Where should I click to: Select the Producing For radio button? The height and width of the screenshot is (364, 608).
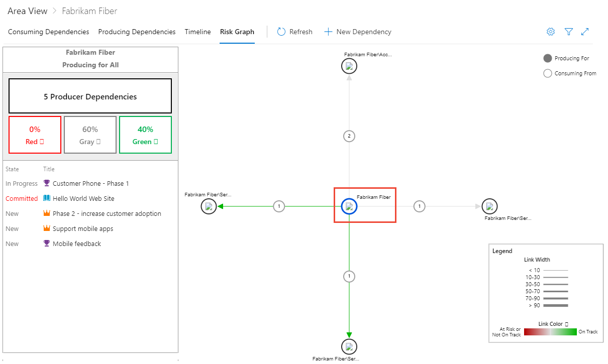click(x=547, y=58)
